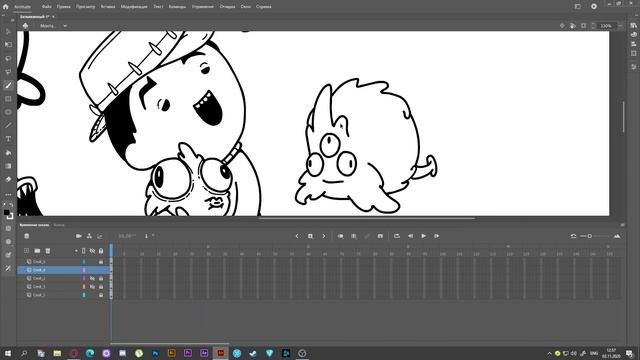Switch to the Вывод tab

pos(59,225)
